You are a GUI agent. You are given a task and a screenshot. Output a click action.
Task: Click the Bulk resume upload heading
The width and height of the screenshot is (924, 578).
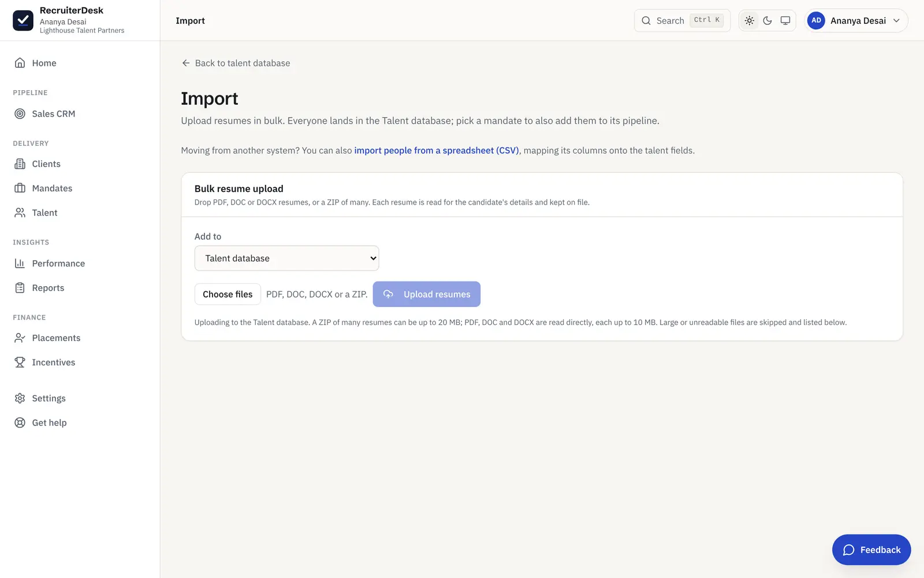pyautogui.click(x=239, y=189)
